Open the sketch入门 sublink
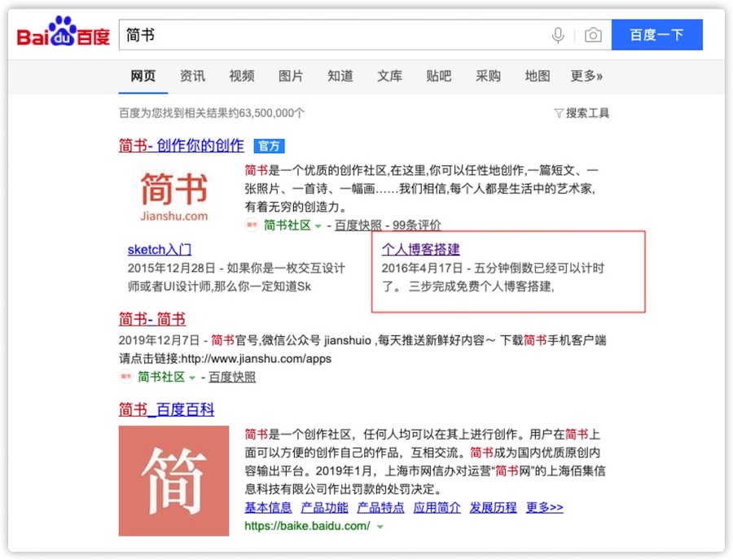733x560 pixels. tap(160, 249)
